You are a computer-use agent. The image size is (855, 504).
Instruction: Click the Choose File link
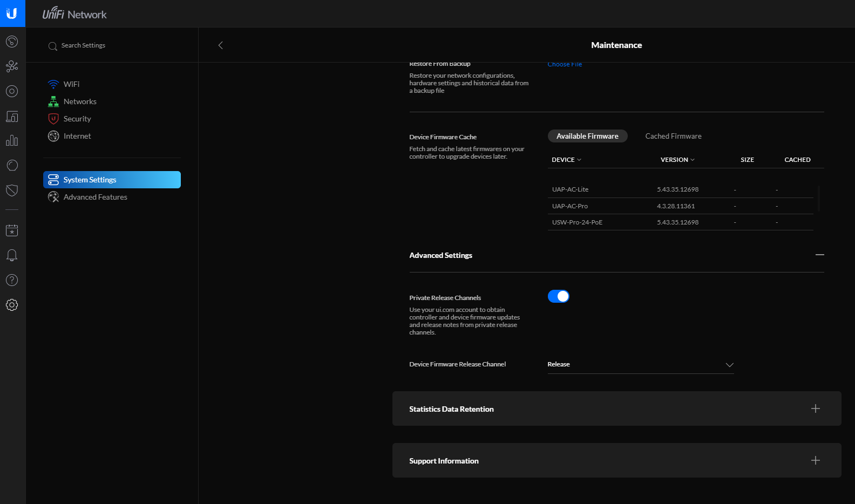point(565,65)
